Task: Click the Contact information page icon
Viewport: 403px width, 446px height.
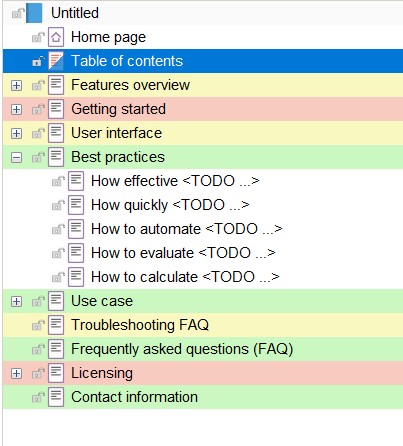Action: 56,397
